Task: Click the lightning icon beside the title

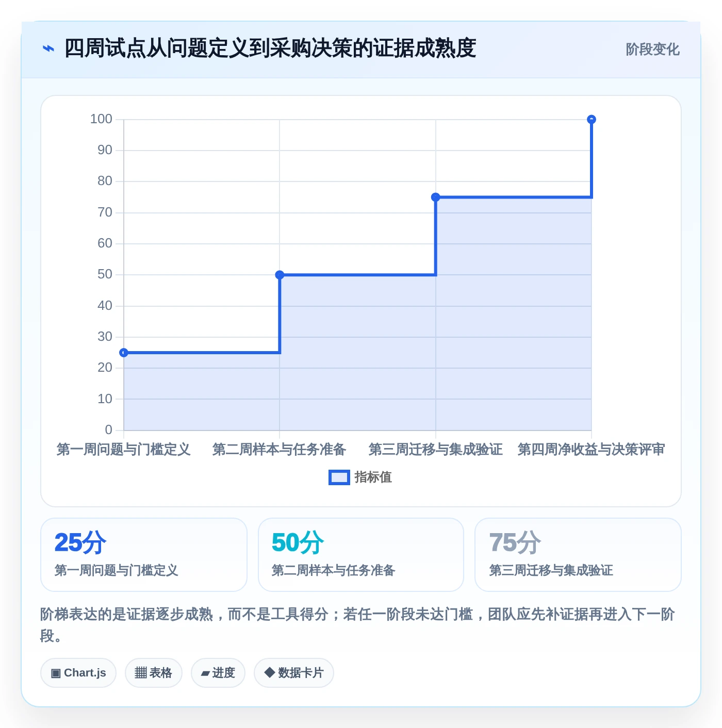Action: pyautogui.click(x=48, y=49)
